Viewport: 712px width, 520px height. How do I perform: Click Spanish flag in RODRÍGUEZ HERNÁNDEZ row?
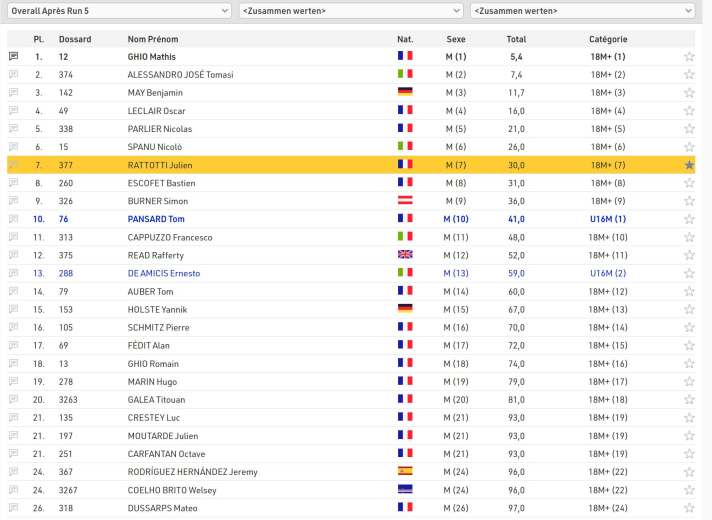pyautogui.click(x=405, y=471)
